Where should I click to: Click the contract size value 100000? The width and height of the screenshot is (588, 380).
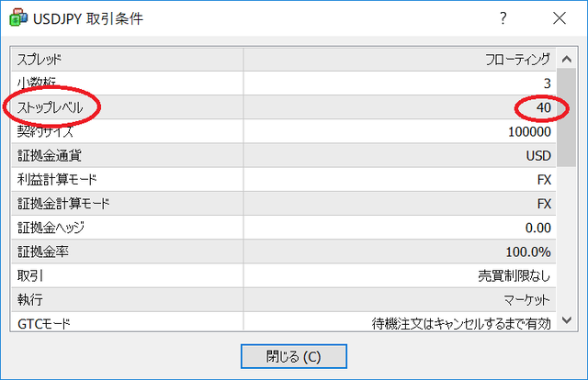(528, 131)
